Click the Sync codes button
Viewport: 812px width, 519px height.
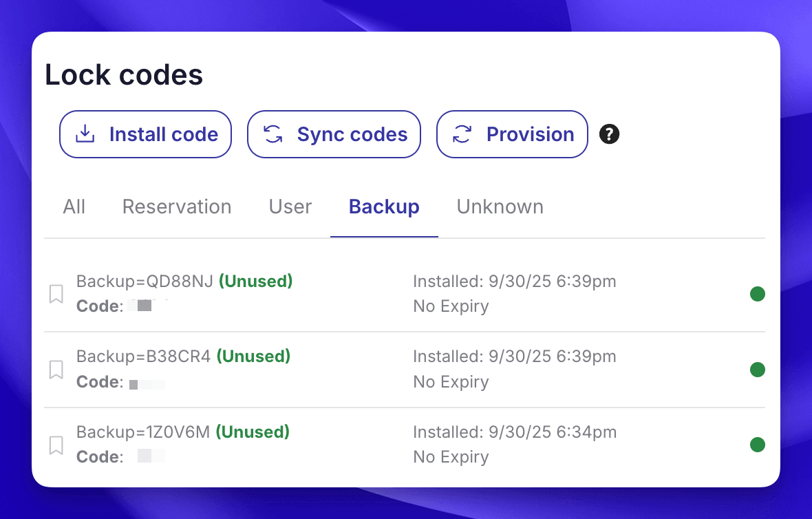click(x=334, y=134)
